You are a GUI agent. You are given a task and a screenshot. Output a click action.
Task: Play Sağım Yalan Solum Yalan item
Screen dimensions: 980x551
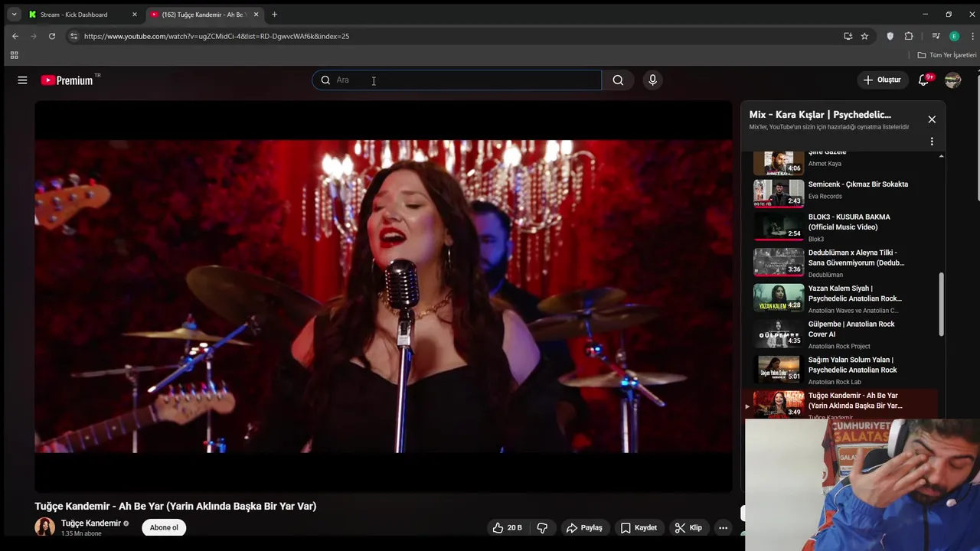click(x=844, y=370)
